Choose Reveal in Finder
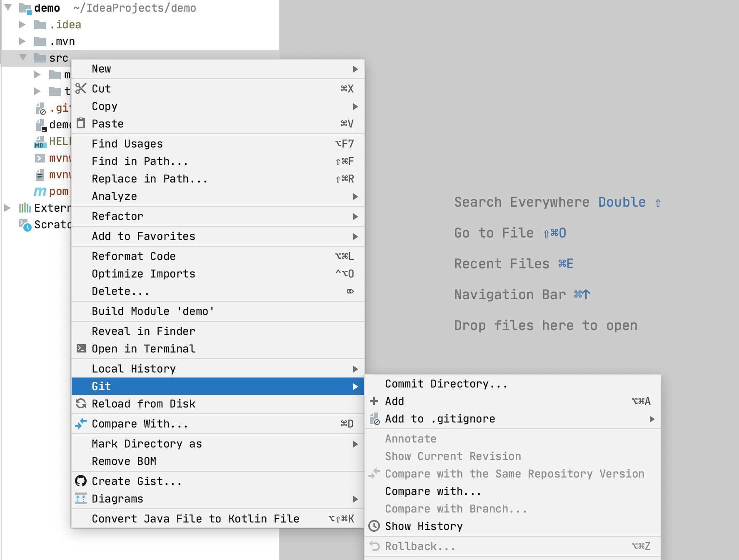Screen dimensions: 739x560 point(218,331)
